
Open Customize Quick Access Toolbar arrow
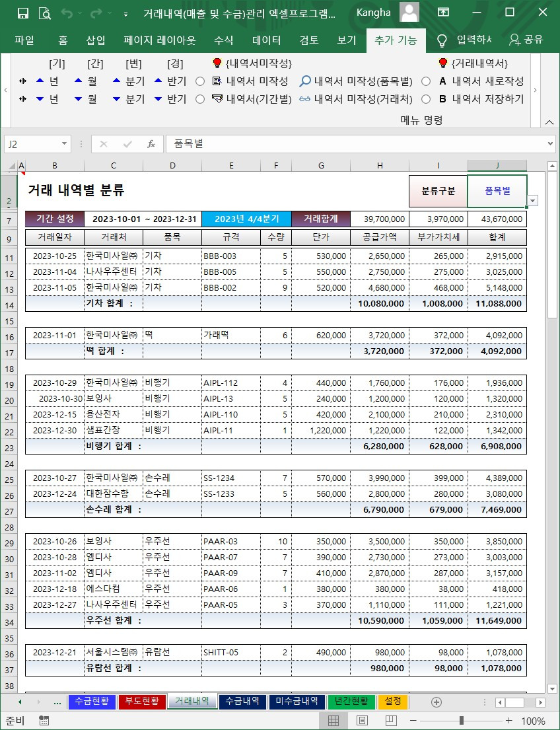click(125, 15)
